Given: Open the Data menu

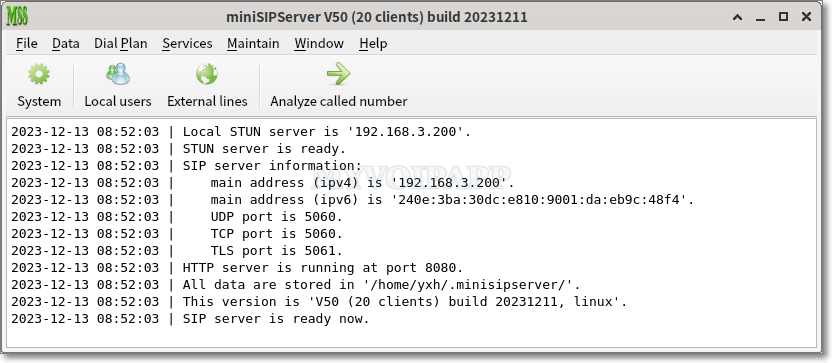Looking at the screenshot, I should point(66,44).
